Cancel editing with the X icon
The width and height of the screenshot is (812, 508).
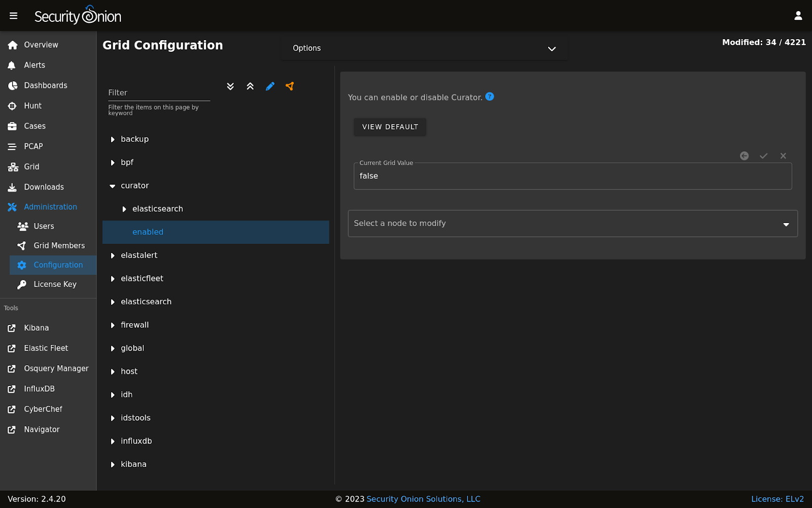783,156
